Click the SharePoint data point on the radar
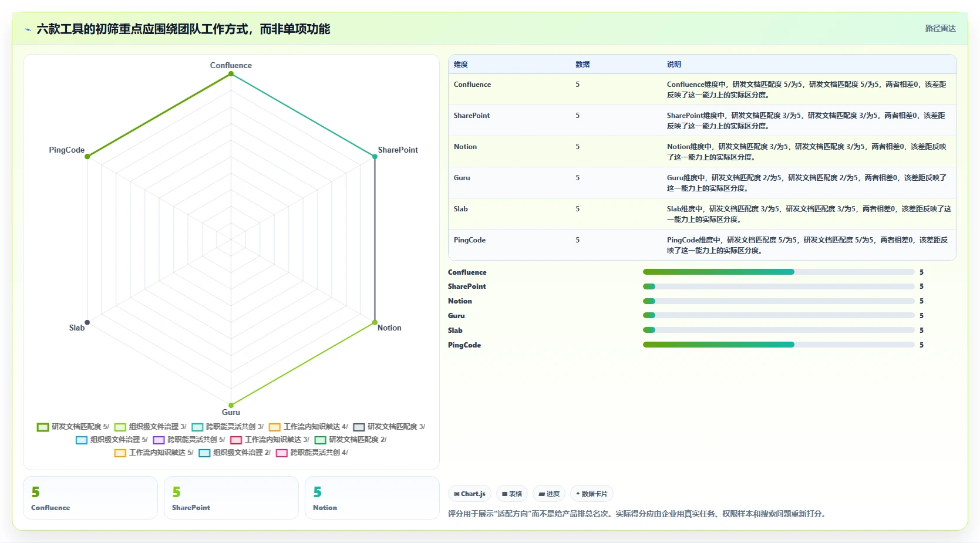Image resolution: width=980 pixels, height=543 pixels. (375, 157)
